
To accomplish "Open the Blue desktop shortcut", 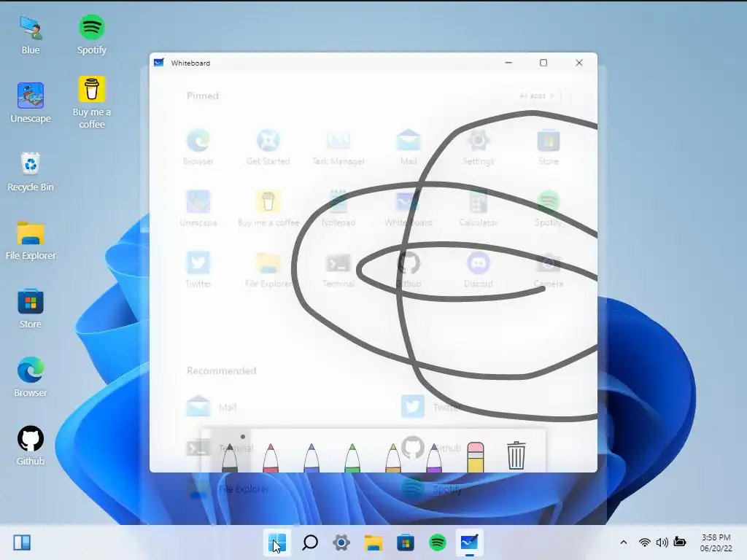I will [x=31, y=35].
